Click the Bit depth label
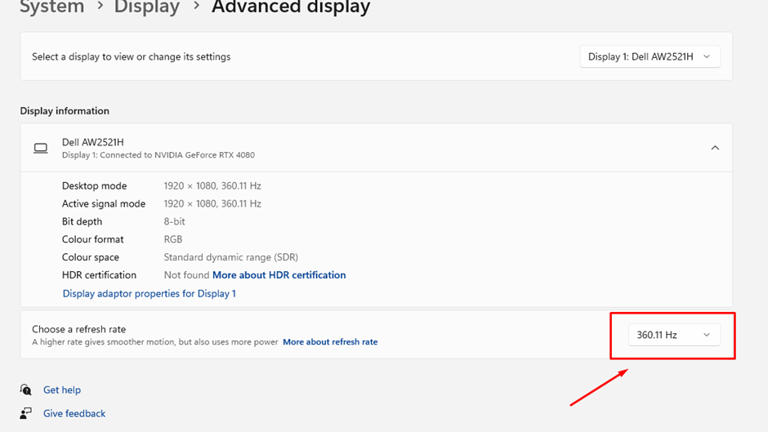This screenshot has height=432, width=768. [82, 221]
